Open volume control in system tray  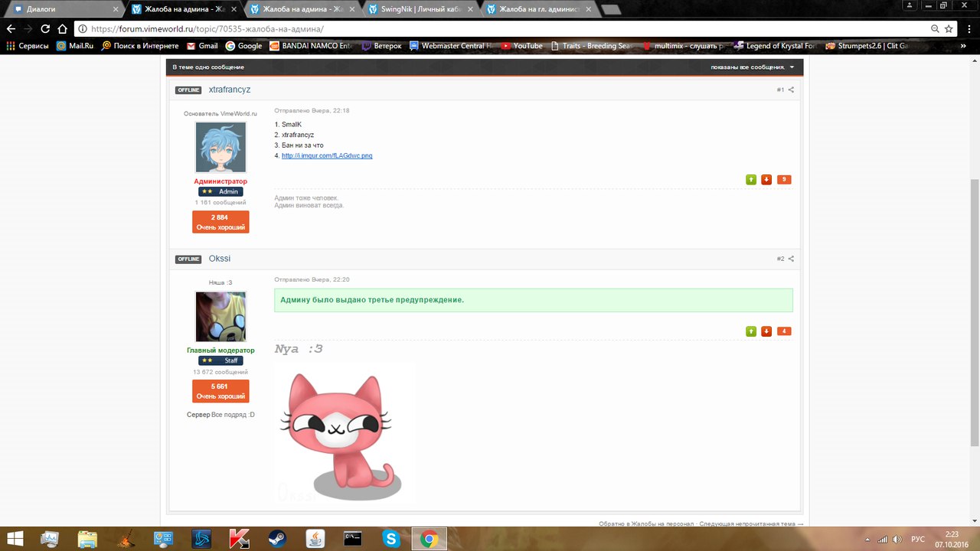(x=896, y=540)
